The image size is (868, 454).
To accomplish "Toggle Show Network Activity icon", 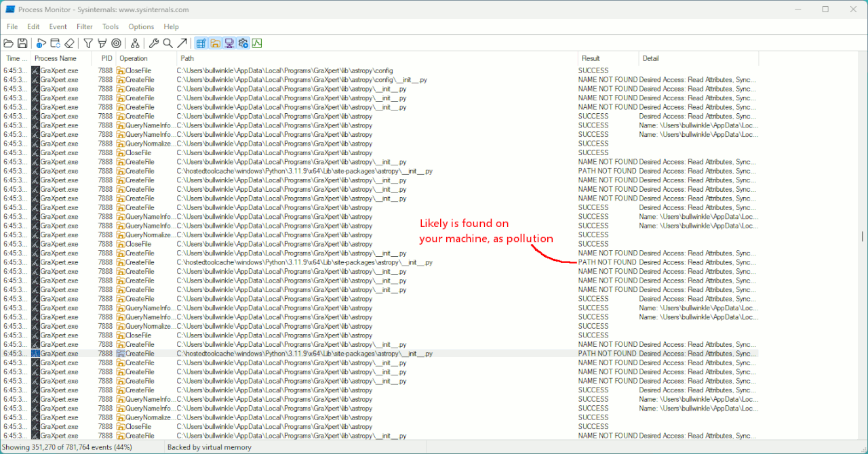I will [x=229, y=43].
